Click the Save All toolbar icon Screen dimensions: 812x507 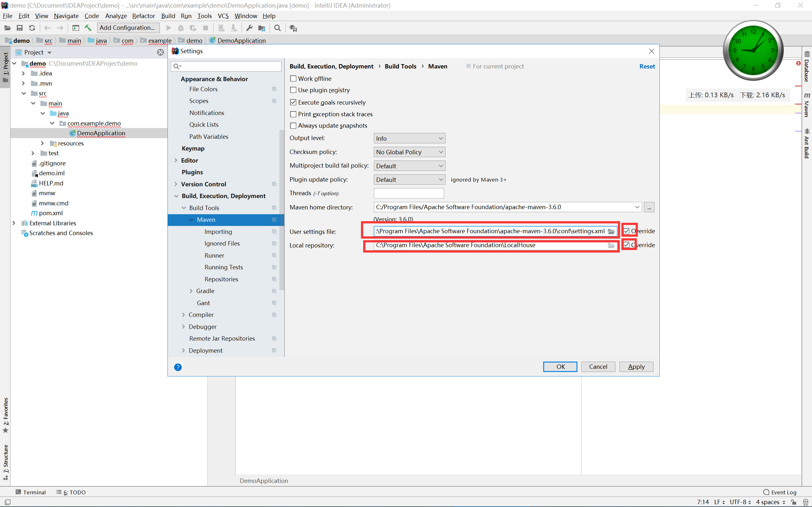[20, 28]
